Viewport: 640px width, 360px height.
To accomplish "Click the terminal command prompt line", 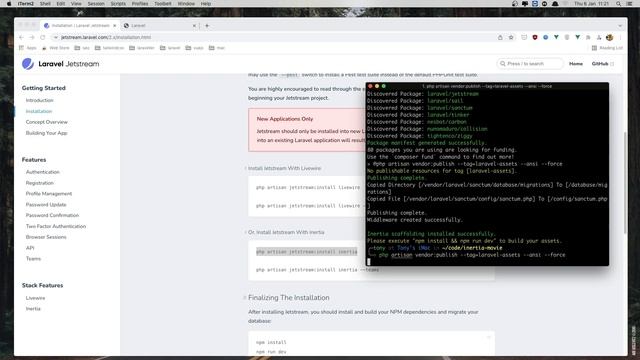I will click(x=472, y=255).
